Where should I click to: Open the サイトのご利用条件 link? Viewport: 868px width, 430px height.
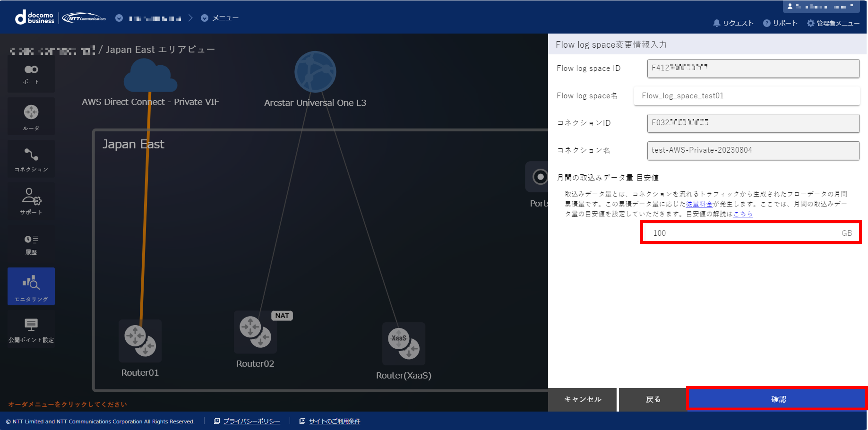tap(334, 421)
